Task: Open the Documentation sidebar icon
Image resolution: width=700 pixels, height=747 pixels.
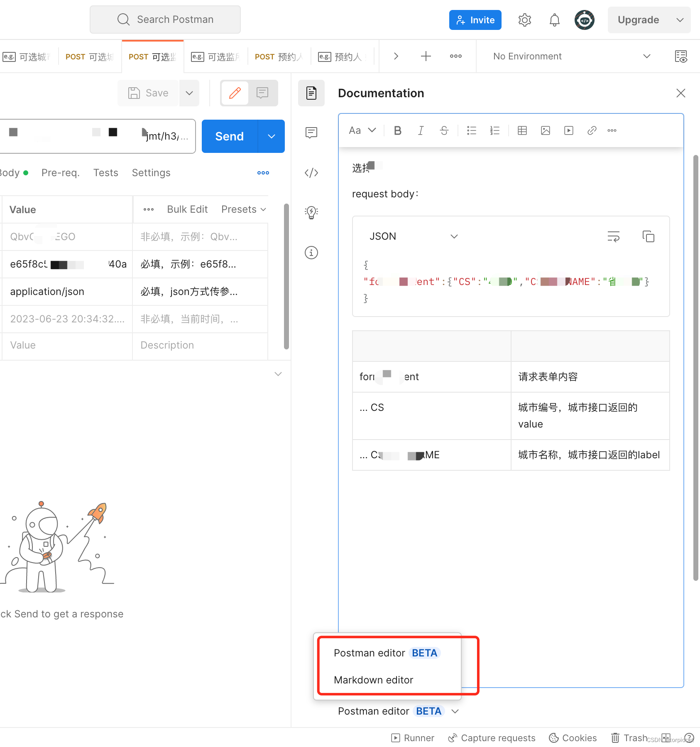Action: [311, 93]
